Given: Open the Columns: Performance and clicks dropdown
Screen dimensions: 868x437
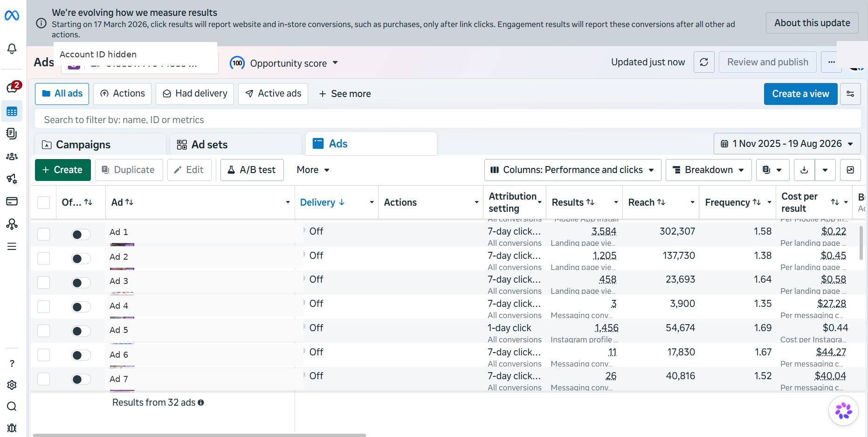Looking at the screenshot, I should 572,170.
